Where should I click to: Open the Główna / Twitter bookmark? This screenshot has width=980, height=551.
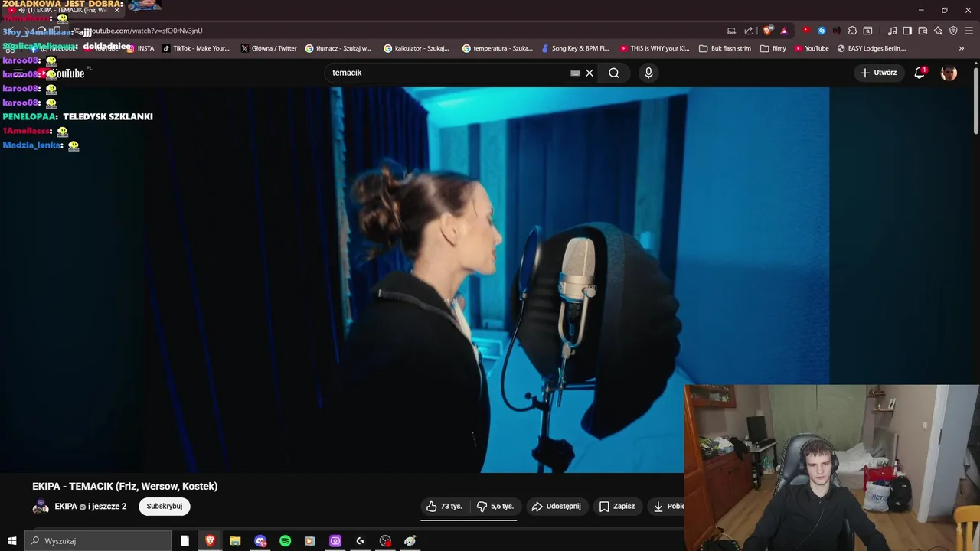tap(269, 48)
